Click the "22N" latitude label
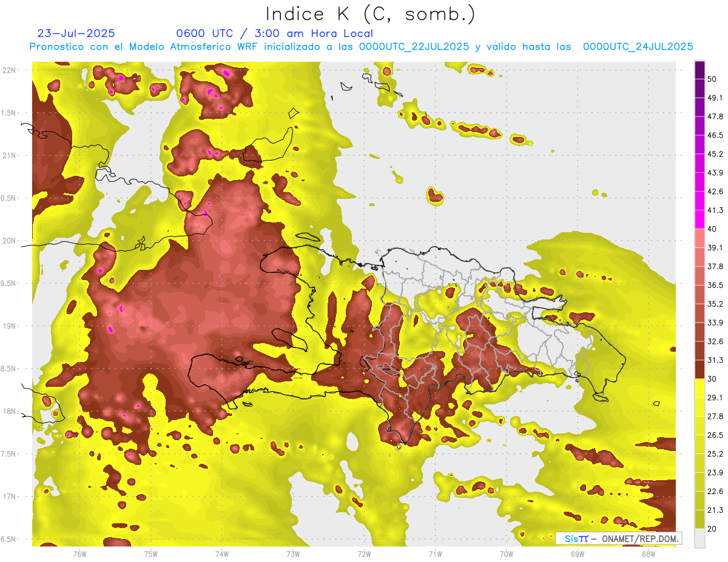The height and width of the screenshot is (562, 728). click(x=10, y=70)
